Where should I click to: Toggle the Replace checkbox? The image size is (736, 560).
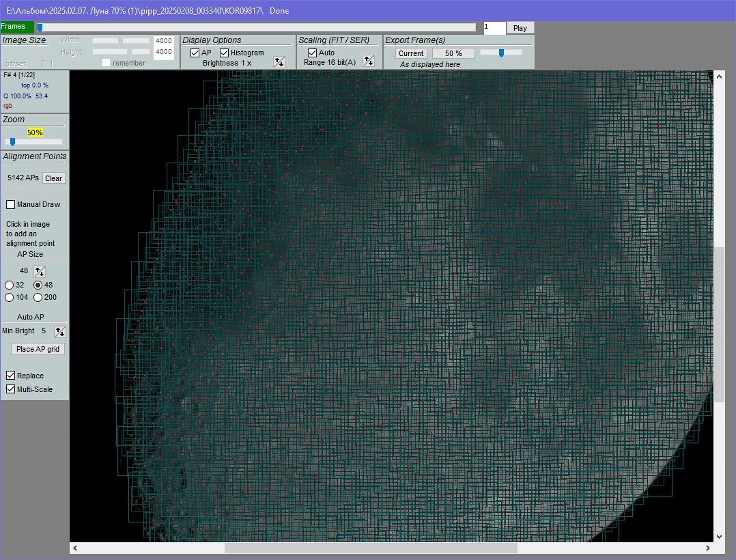point(11,376)
